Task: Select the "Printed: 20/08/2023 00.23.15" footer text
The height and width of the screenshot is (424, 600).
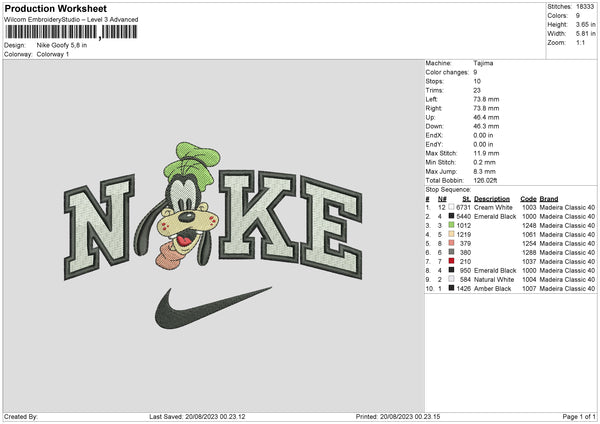Action: coord(398,417)
